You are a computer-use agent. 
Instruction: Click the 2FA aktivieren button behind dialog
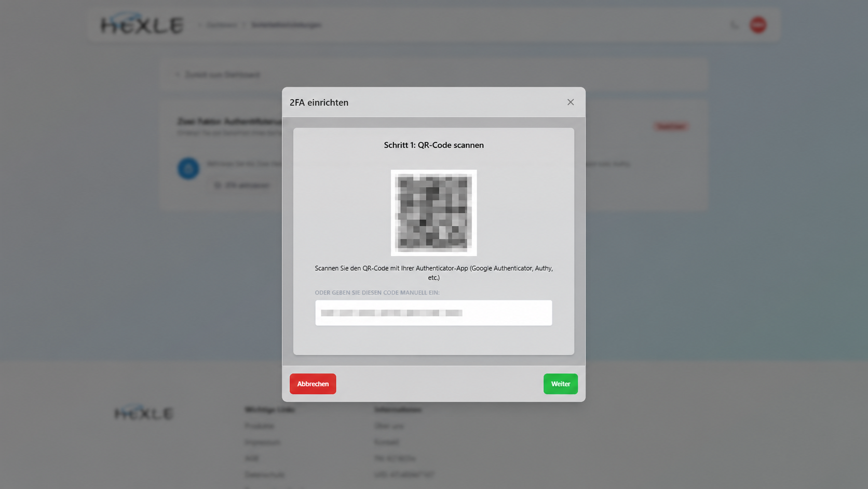pos(242,186)
